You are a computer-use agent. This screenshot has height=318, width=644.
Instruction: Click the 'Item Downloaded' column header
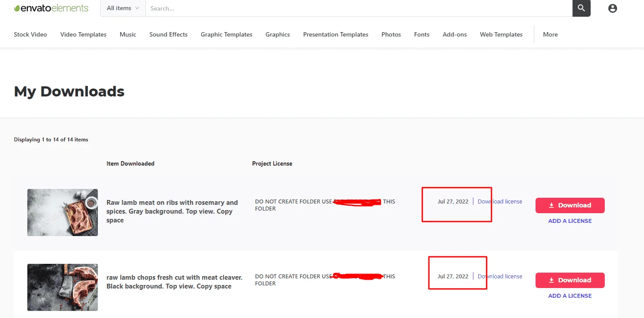click(130, 163)
